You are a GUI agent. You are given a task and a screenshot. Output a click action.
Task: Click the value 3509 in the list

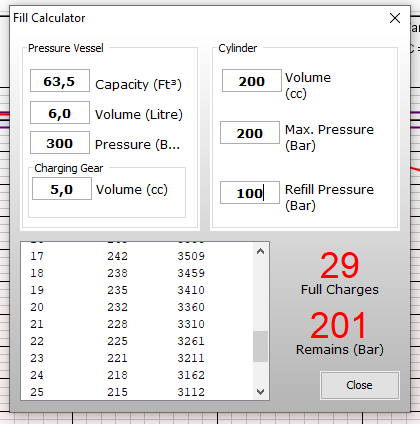191,256
